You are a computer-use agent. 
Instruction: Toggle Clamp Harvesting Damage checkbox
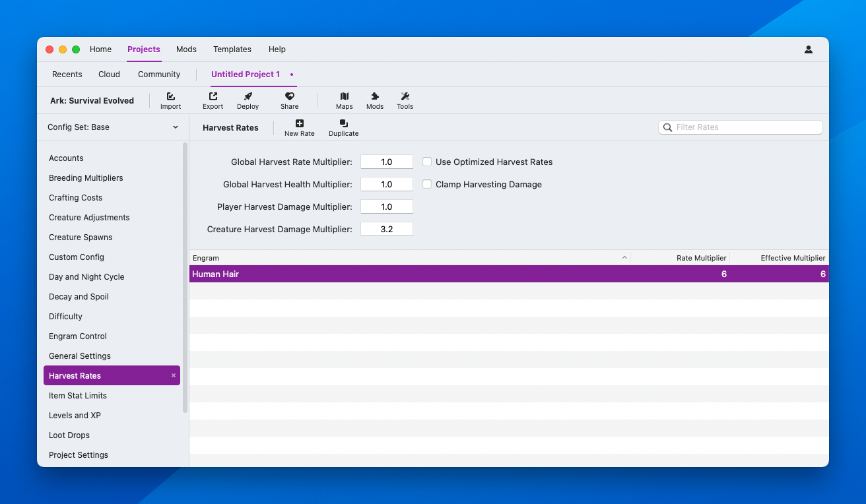[x=427, y=184]
